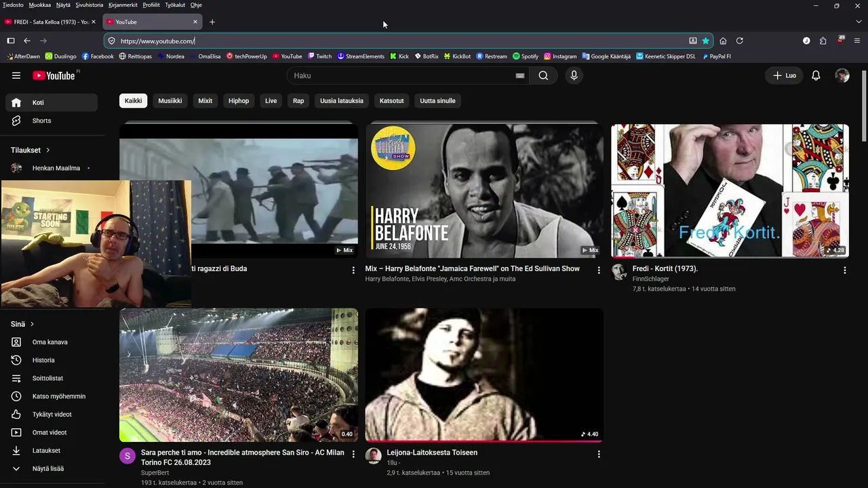Start voice search with the microphone
The width and height of the screenshot is (868, 488).
tap(574, 75)
